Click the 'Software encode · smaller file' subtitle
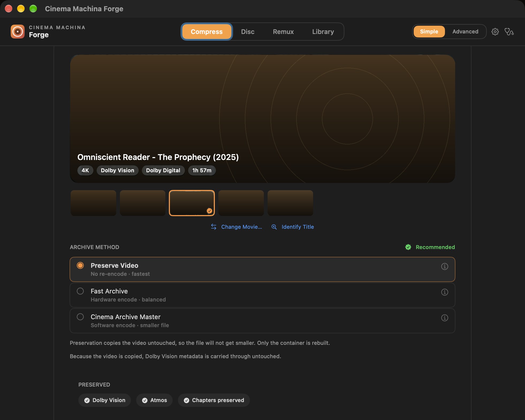The height and width of the screenshot is (420, 525). [x=130, y=325]
